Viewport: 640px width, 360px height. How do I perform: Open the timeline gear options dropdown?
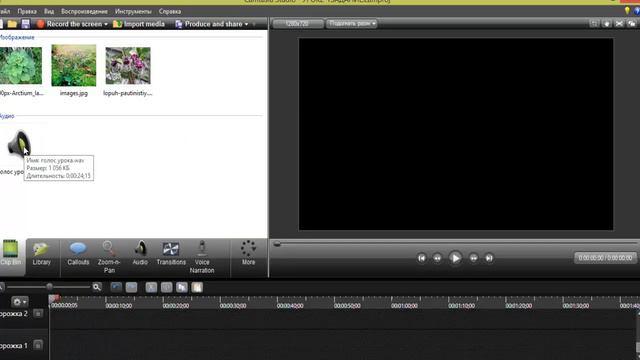tap(20, 302)
